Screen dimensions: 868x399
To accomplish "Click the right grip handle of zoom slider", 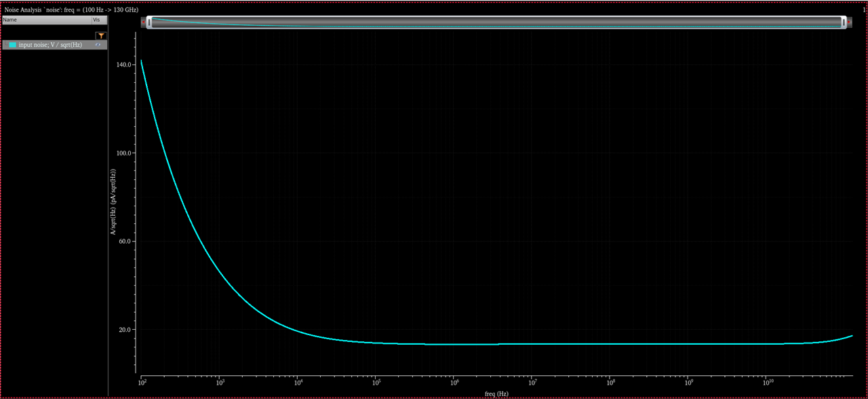I will [844, 22].
